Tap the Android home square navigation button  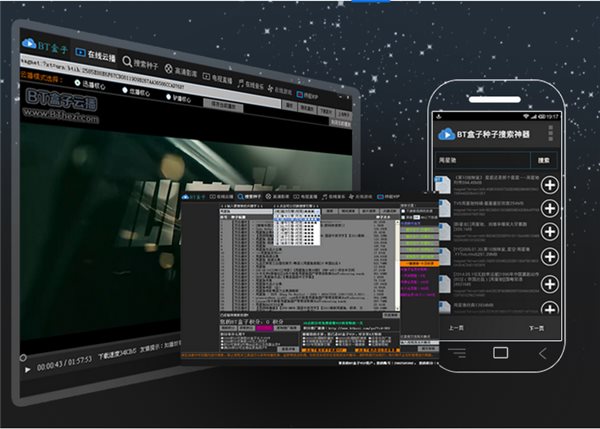[501, 352]
